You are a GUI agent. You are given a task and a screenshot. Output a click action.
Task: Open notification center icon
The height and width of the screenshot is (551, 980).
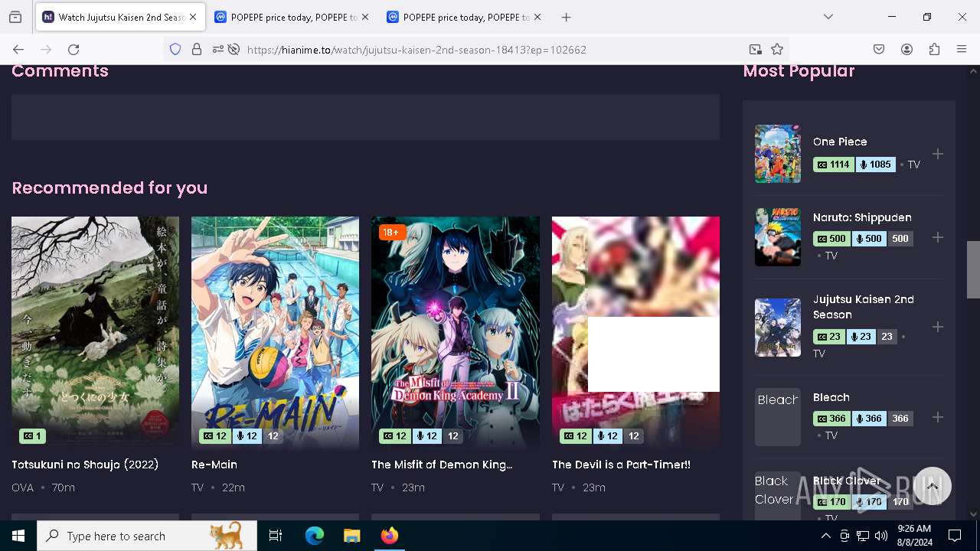(x=955, y=536)
